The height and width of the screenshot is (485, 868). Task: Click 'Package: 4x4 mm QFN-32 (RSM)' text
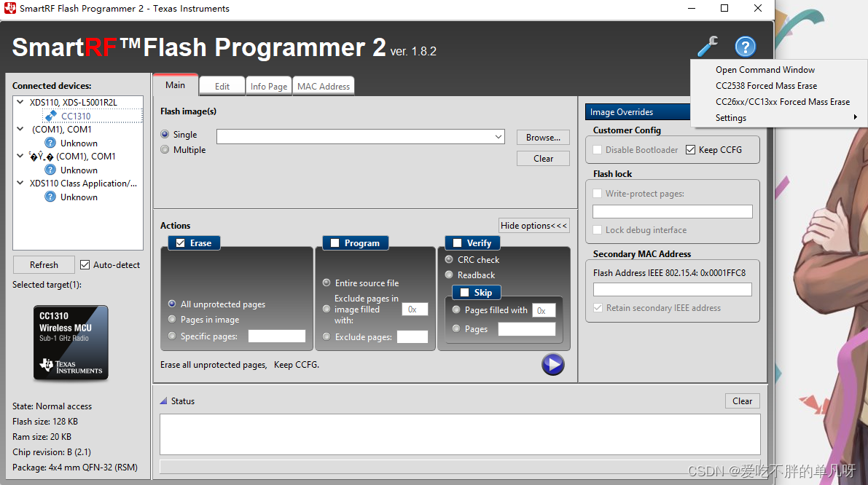(x=75, y=468)
